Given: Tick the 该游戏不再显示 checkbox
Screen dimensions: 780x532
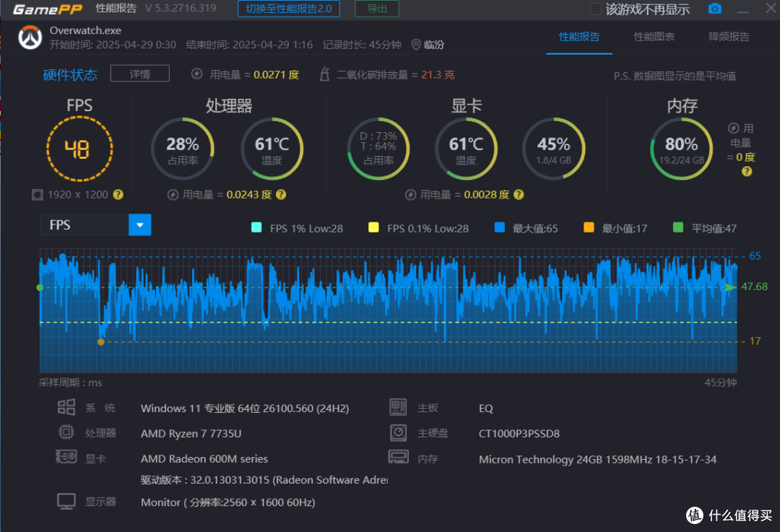Looking at the screenshot, I should click(x=595, y=9).
